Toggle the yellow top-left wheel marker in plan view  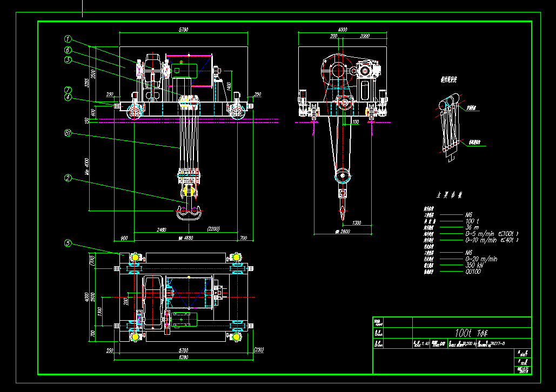tap(134, 258)
